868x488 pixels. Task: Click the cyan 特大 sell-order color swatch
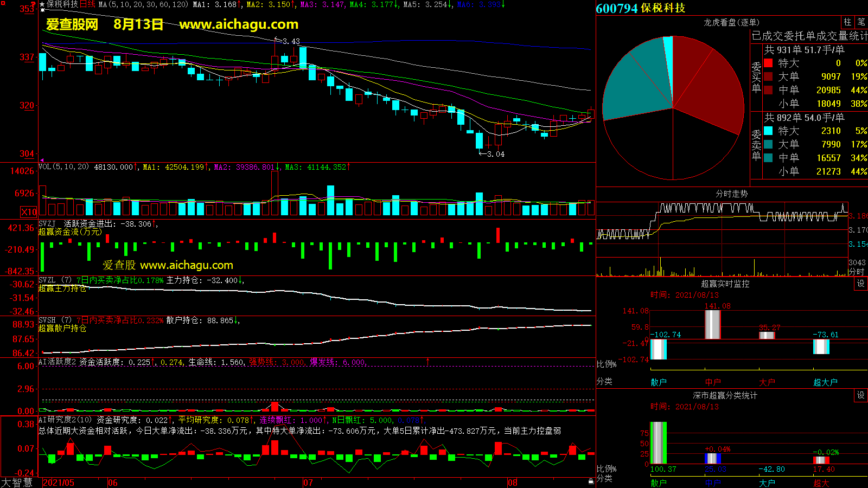(768, 131)
